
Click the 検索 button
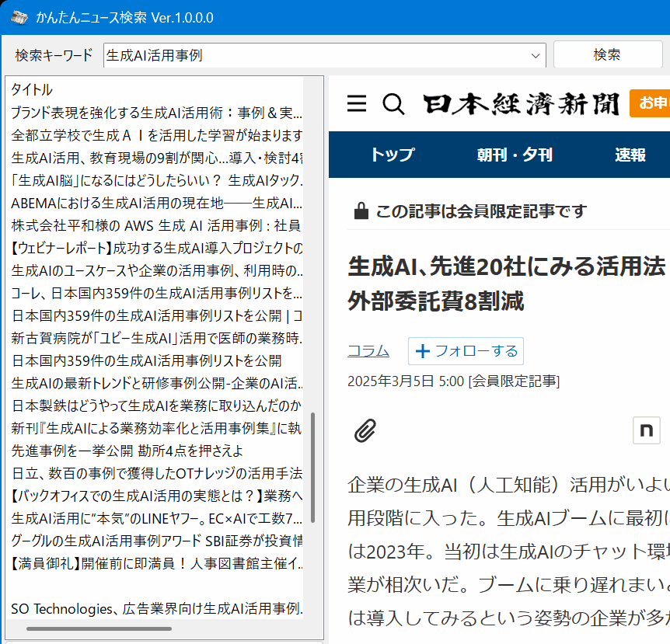pyautogui.click(x=607, y=54)
